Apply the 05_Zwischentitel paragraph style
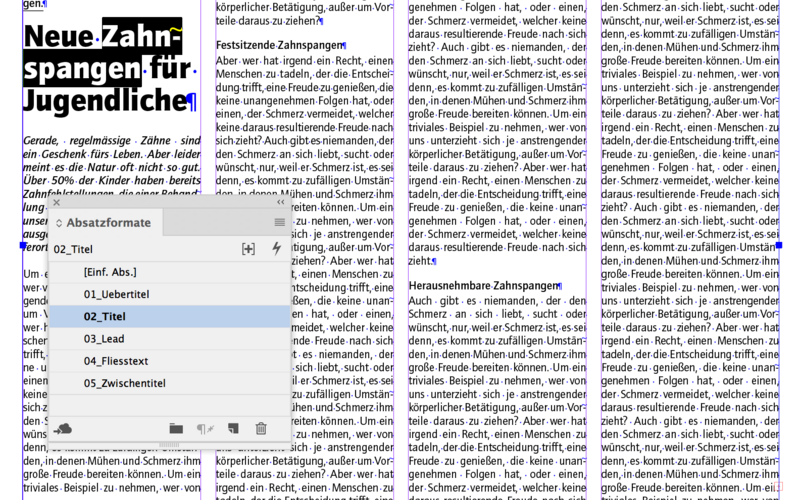800x500 pixels. [170, 383]
